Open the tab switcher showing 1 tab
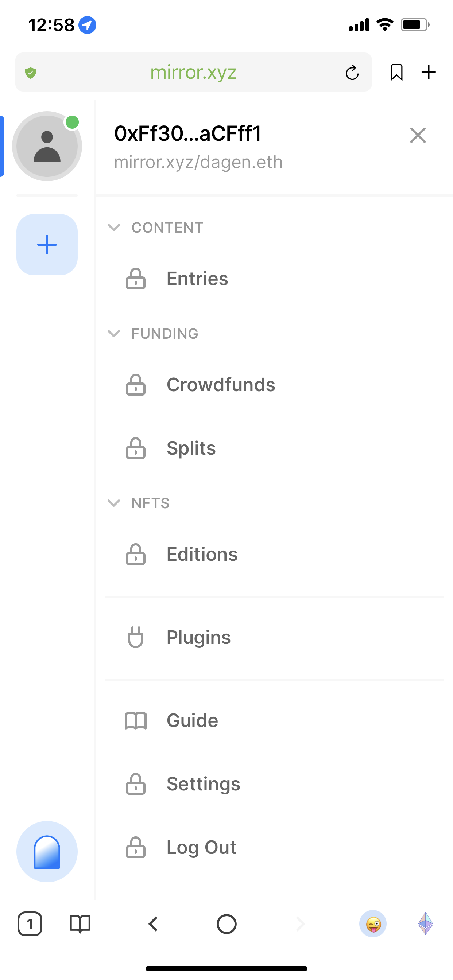Viewport: 453px width, 980px height. pos(30,924)
